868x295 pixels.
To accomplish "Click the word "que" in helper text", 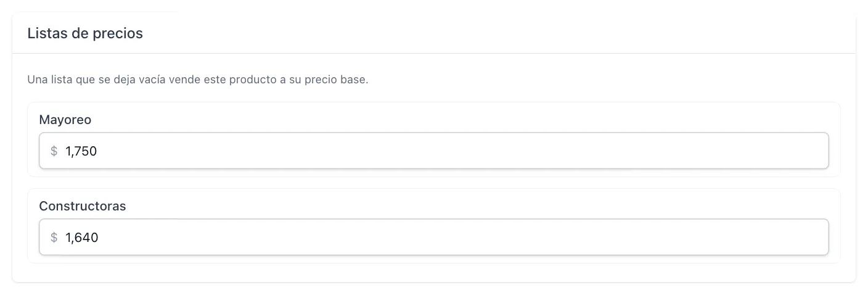I will coord(84,81).
